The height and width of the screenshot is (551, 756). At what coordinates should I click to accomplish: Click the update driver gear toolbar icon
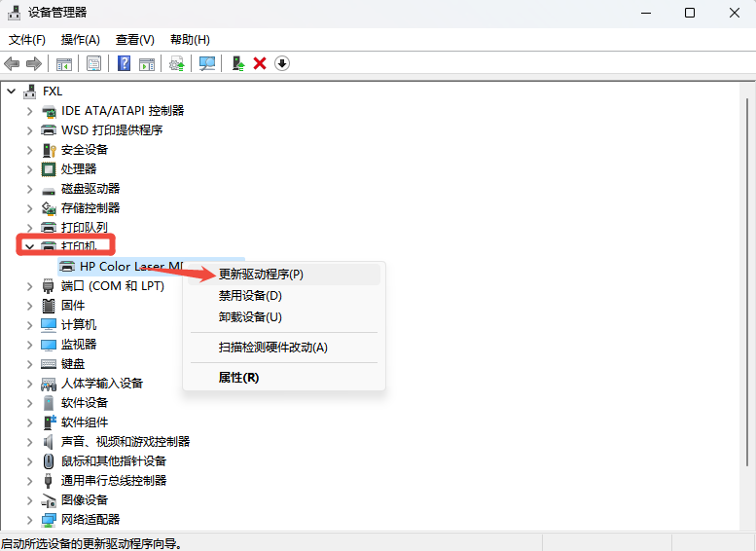click(176, 63)
